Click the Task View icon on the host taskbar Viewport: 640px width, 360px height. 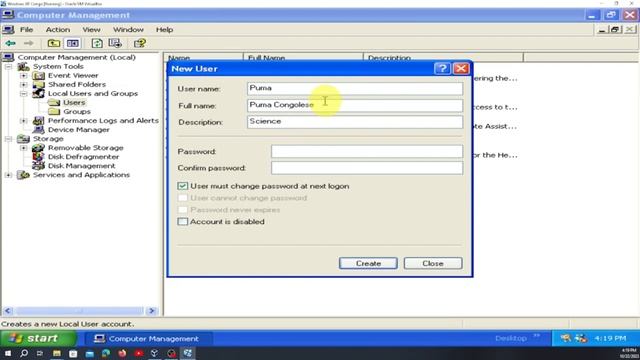coord(40,353)
